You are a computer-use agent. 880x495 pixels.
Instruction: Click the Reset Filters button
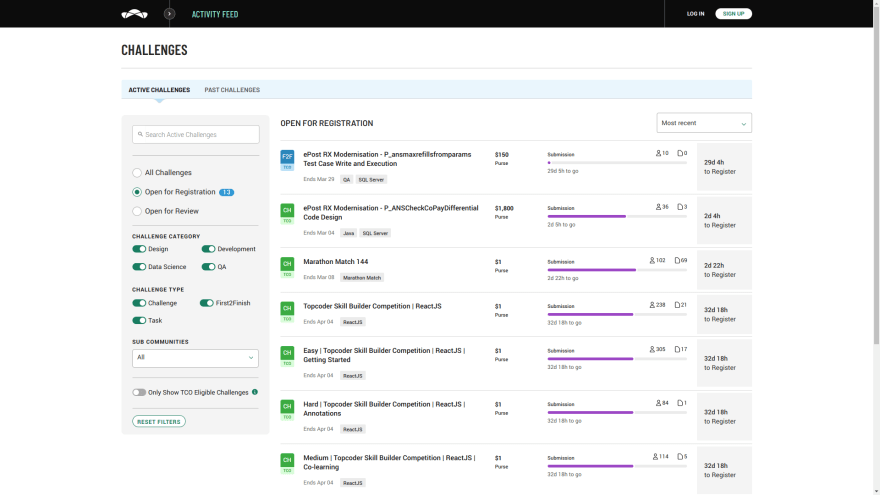click(159, 421)
